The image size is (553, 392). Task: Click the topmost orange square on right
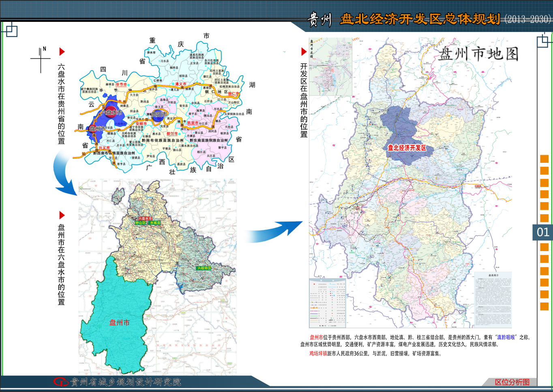[x=544, y=159]
